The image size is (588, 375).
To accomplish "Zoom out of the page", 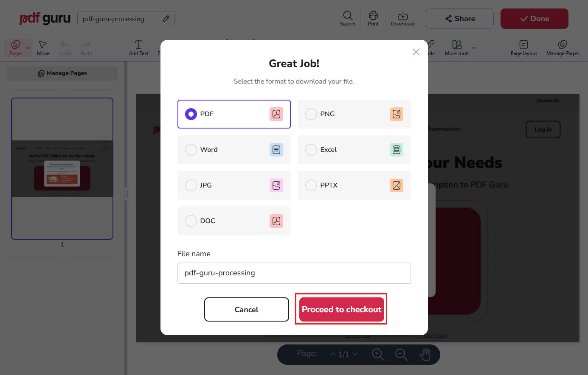I will [x=401, y=355].
